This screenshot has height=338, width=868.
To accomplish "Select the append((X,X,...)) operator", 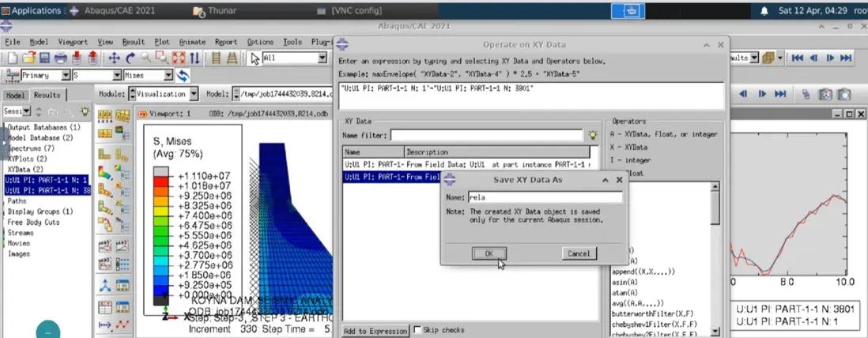I will tap(643, 272).
